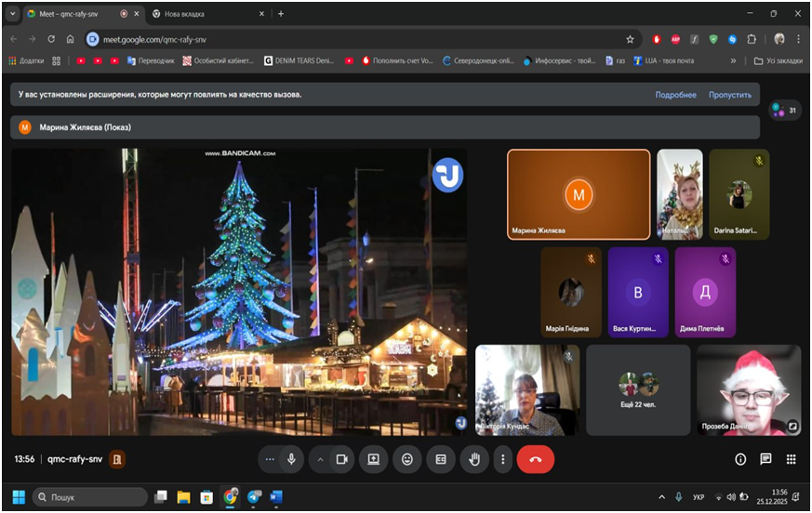Screen dimensions: 812x513
Task: Open the emoji reactions panel
Action: (406, 459)
